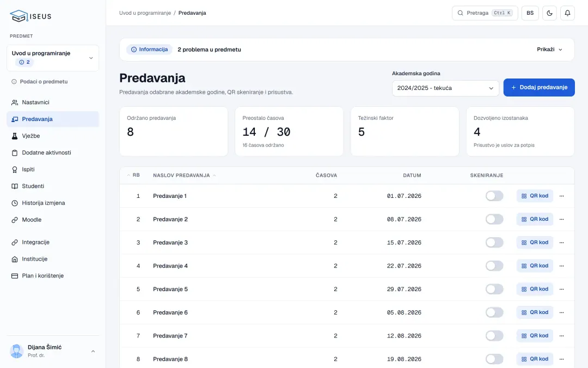Open QR kod for Predavanje 7
Viewport: 588px width, 368px height.
pyautogui.click(x=535, y=336)
